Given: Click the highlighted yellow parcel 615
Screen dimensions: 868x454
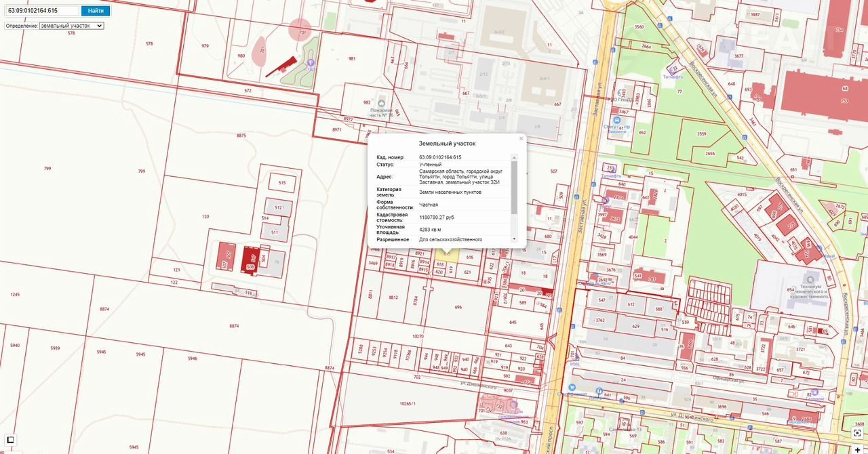Looking at the screenshot, I should point(447,255).
